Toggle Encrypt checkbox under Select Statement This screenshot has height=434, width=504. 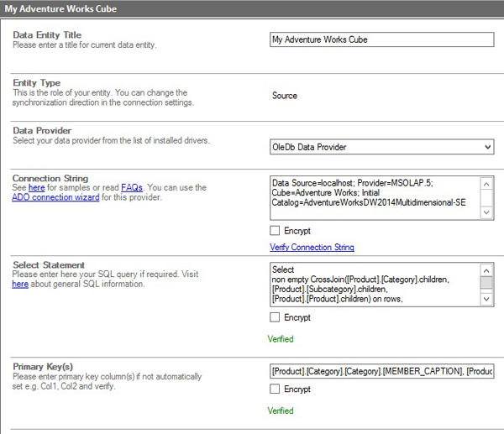pyautogui.click(x=276, y=317)
